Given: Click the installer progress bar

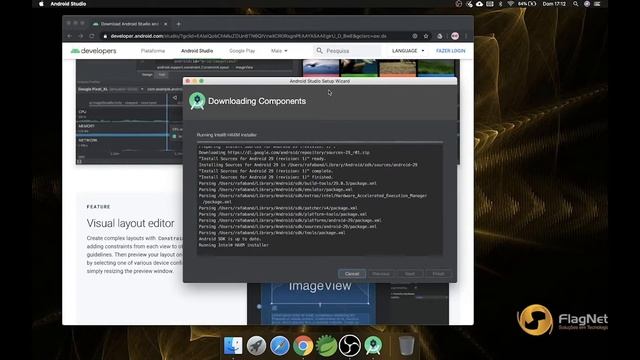Looking at the screenshot, I should [x=320, y=142].
